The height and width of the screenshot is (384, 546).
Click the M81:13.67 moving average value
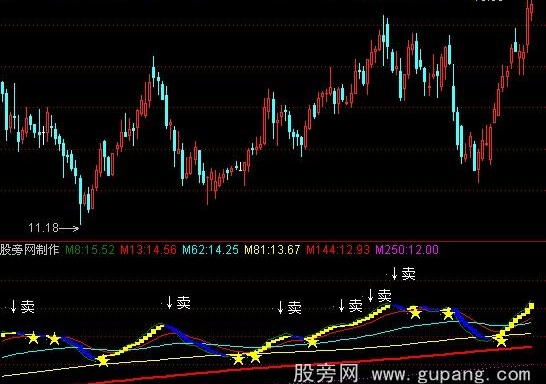click(272, 250)
